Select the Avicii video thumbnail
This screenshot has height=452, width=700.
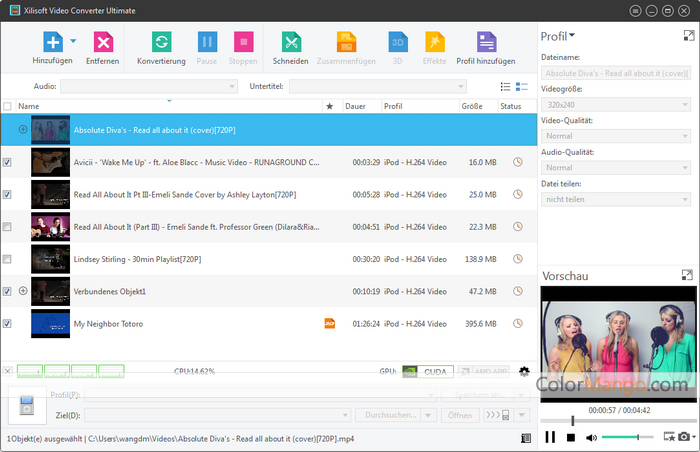pos(50,162)
